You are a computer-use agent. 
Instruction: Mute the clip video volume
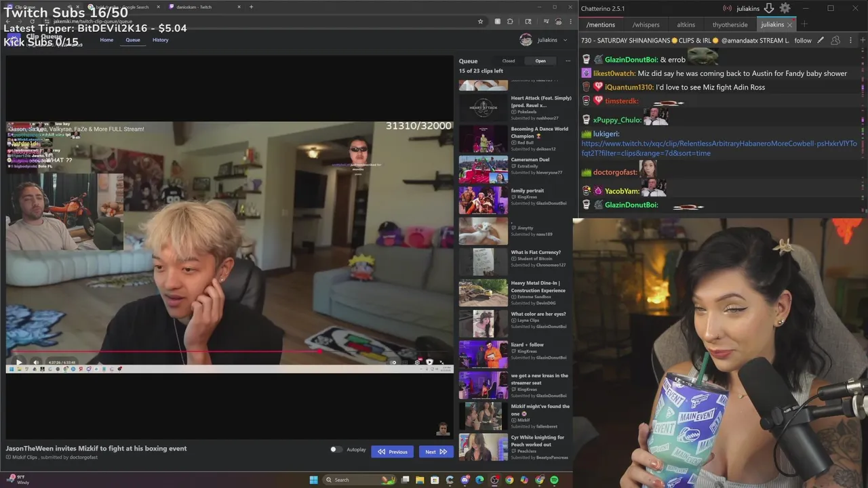click(35, 362)
